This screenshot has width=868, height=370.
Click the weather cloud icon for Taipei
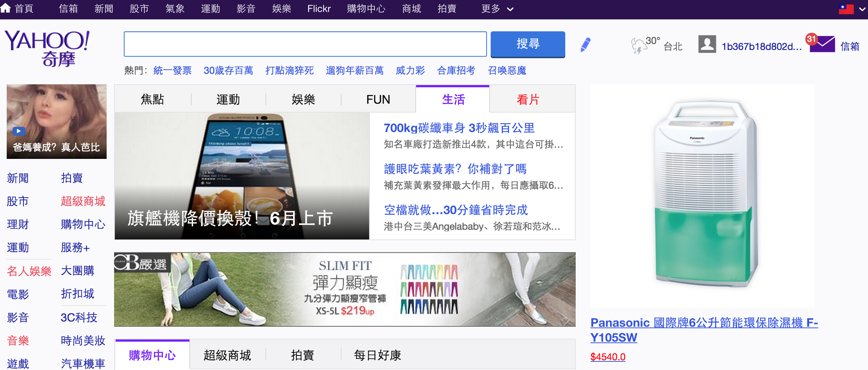tap(638, 46)
